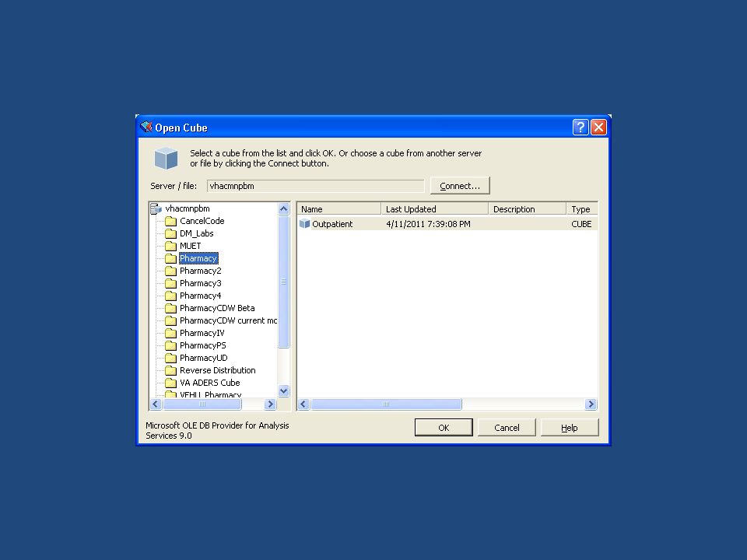Select the highlighted Pharmacy label

tap(198, 258)
